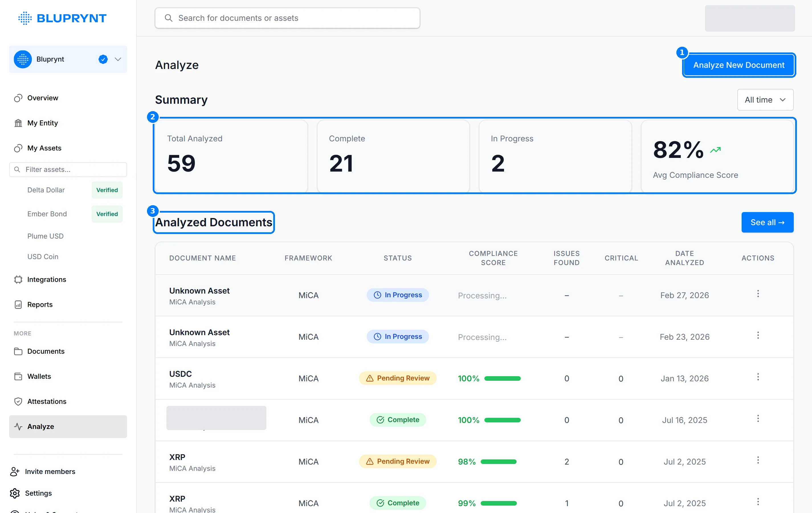This screenshot has height=513, width=812.
Task: Click the Analyze pulse icon in the sidebar
Action: 18,426
